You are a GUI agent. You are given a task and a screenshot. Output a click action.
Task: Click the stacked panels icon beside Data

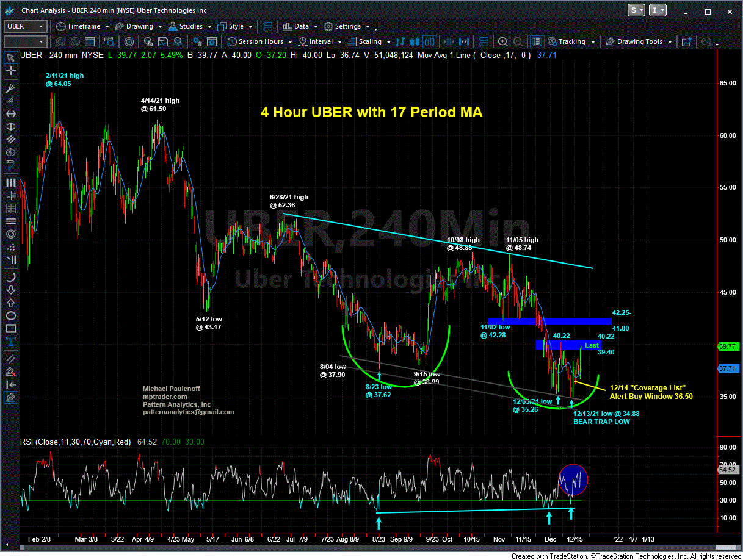click(x=268, y=26)
